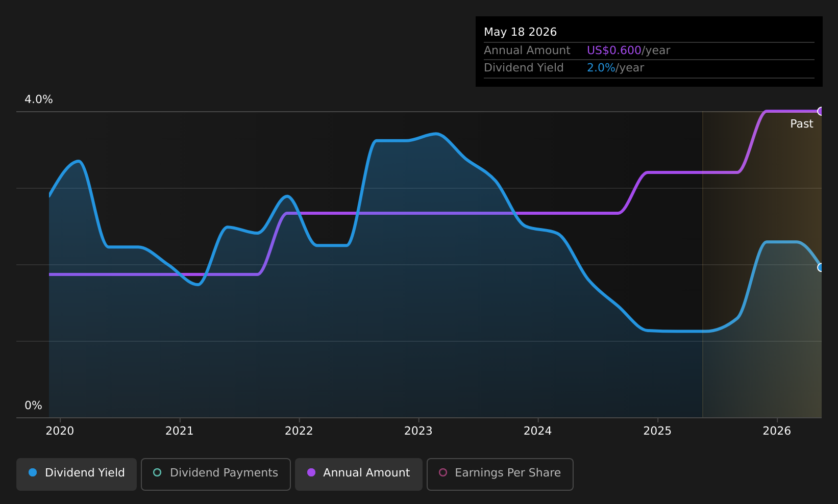This screenshot has width=838, height=504.
Task: Click the tooltip 'Annual Amount' label
Action: [527, 51]
